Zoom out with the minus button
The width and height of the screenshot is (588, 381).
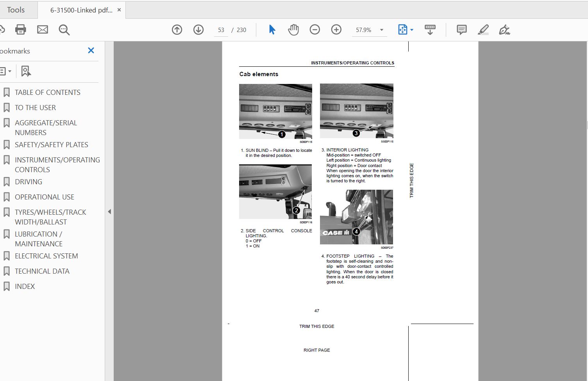point(315,30)
